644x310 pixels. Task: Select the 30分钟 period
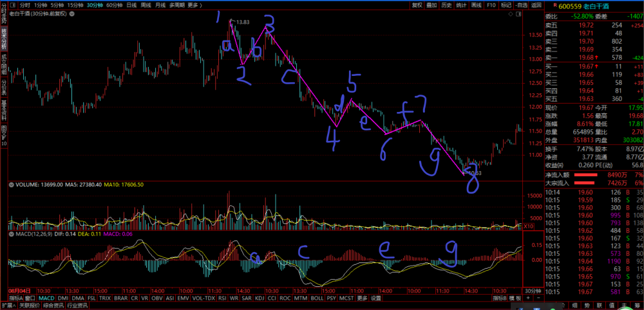click(95, 5)
